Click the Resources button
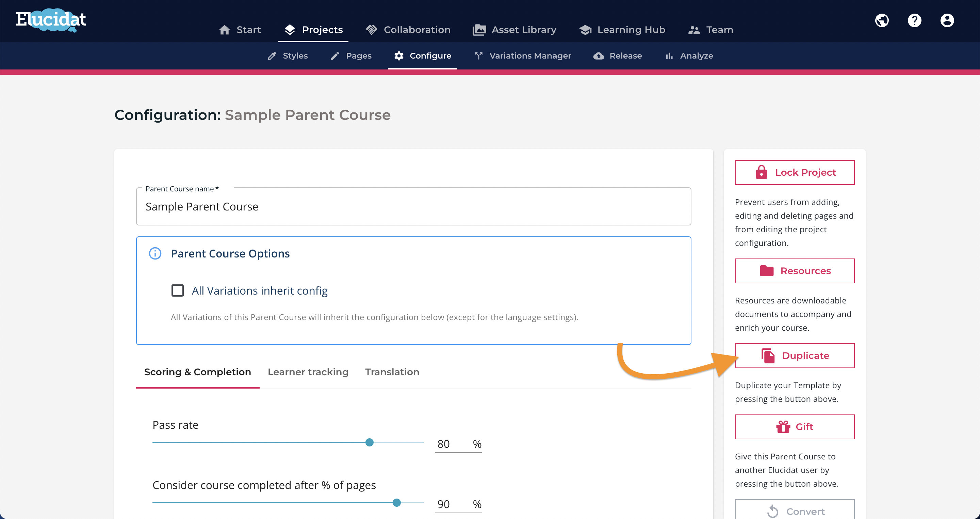Screen dimensions: 980x519 [x=794, y=271]
